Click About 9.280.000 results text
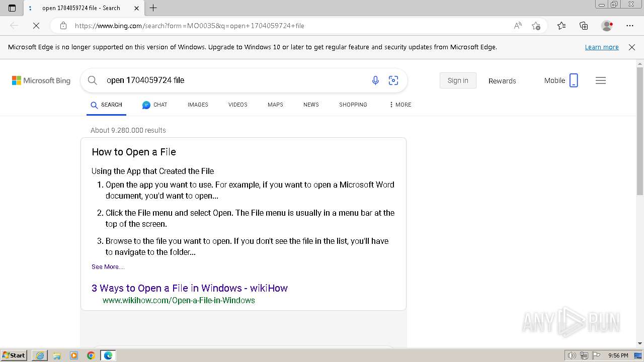Screen dimensions: 644x362 pos(128,130)
